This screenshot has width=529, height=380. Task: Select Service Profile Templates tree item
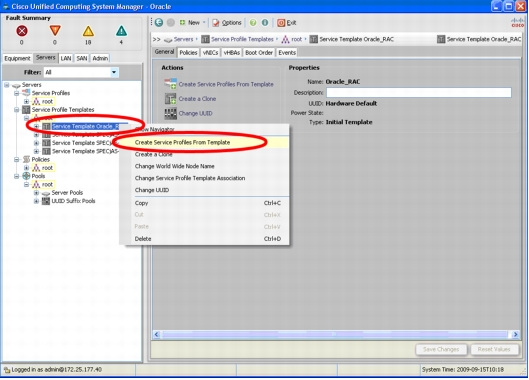pos(63,110)
